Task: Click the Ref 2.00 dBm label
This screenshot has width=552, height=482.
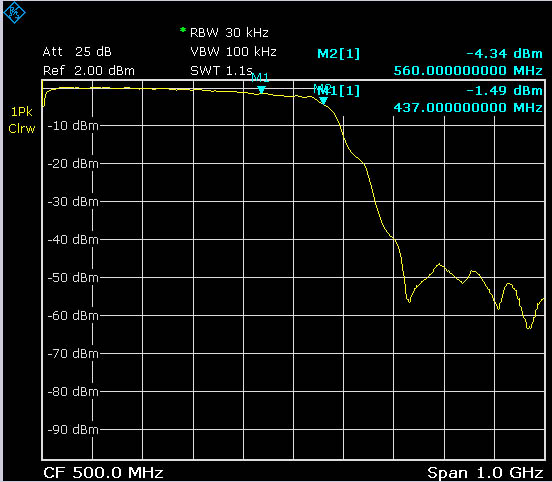Action: click(89, 71)
